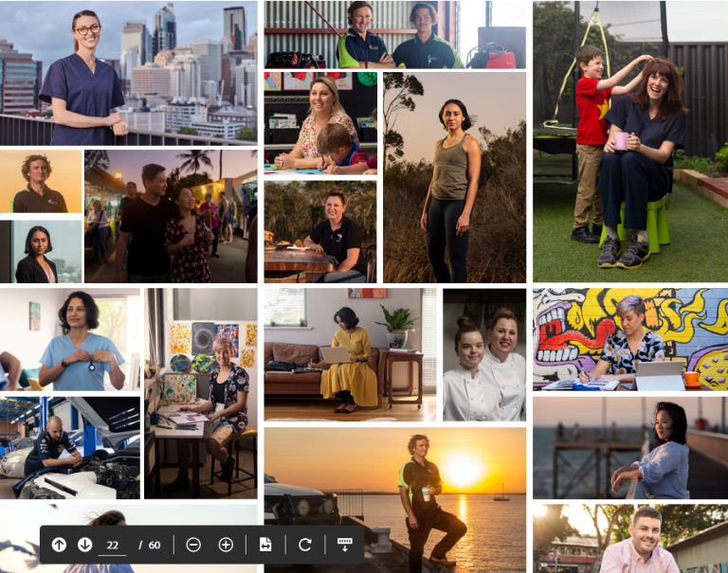Click the total page count '/ 60'
The width and height of the screenshot is (728, 573).
[x=150, y=546]
